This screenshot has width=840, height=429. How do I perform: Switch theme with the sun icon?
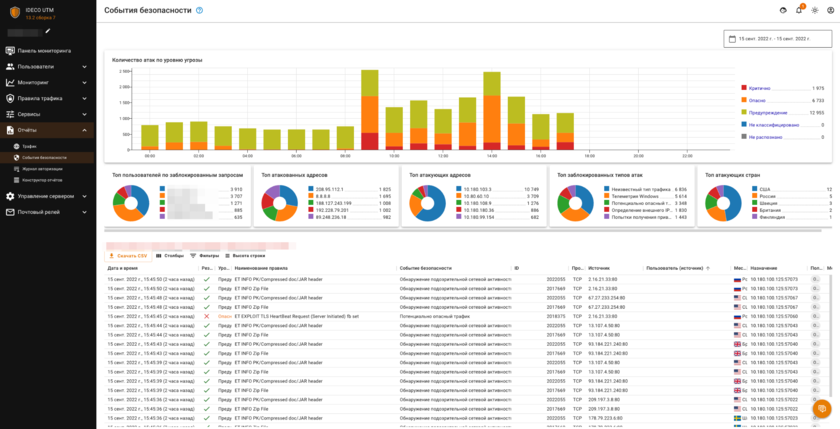pyautogui.click(x=815, y=10)
